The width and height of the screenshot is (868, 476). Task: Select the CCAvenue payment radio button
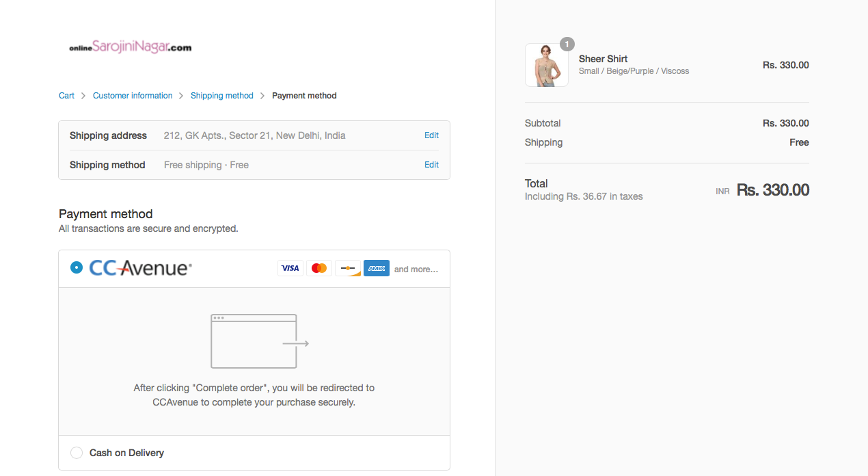(77, 267)
